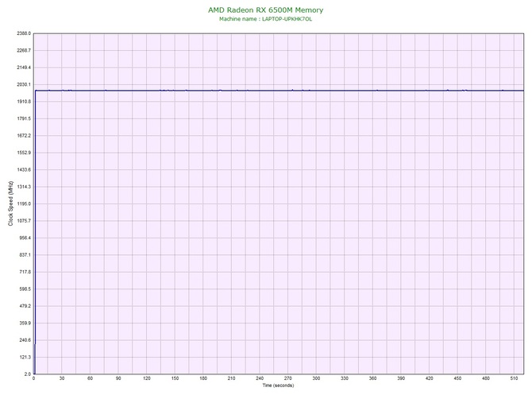Click the 60 tick on time axis
Screen dimensions: 532x399
coord(90,378)
